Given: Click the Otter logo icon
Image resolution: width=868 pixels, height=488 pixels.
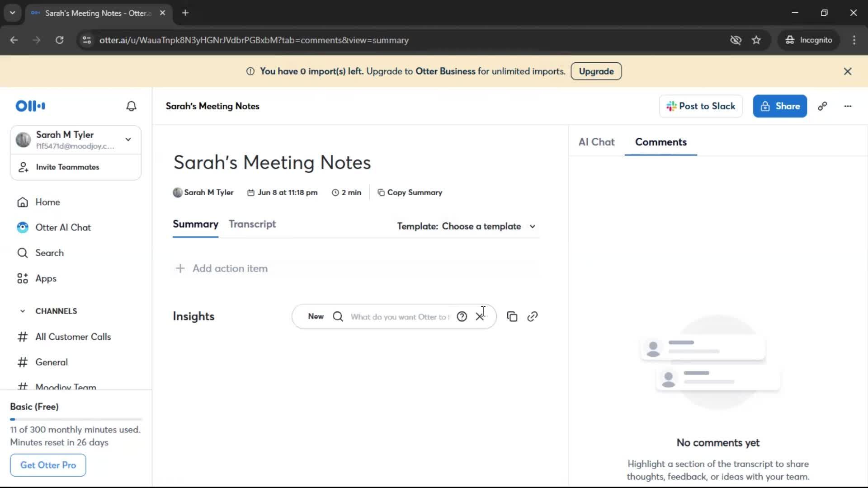Looking at the screenshot, I should [30, 106].
